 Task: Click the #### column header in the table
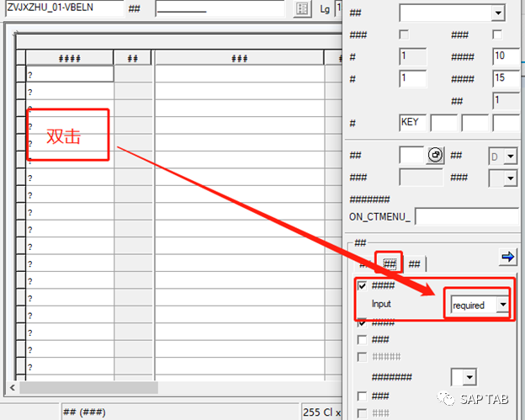pos(70,58)
